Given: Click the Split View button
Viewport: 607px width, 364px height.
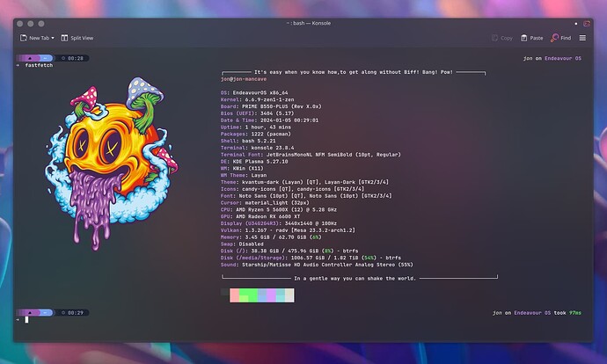Looking at the screenshot, I should click(x=77, y=38).
